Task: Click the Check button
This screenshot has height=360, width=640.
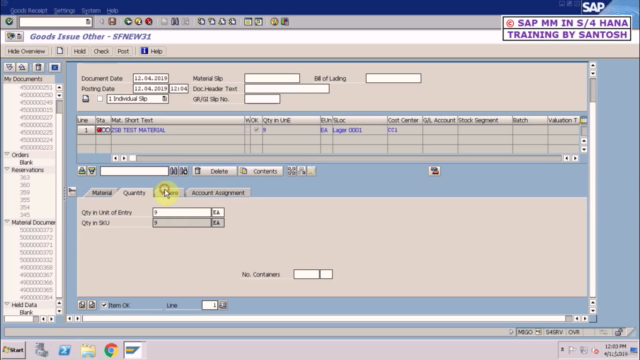Action: pyautogui.click(x=101, y=51)
